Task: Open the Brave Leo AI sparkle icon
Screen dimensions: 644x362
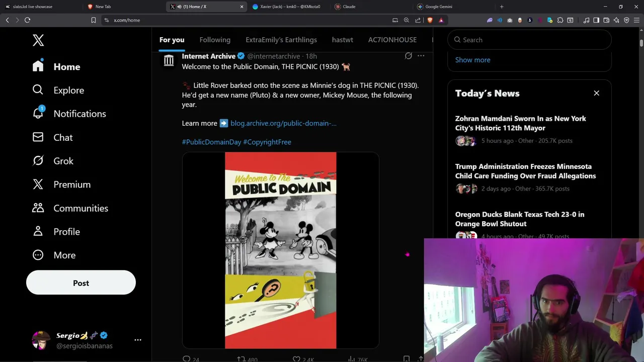Action: (x=616, y=20)
